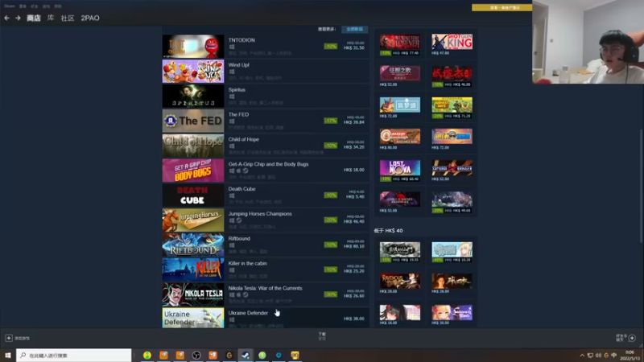
Task: Switch to the 库 library tab
Action: [x=51, y=18]
